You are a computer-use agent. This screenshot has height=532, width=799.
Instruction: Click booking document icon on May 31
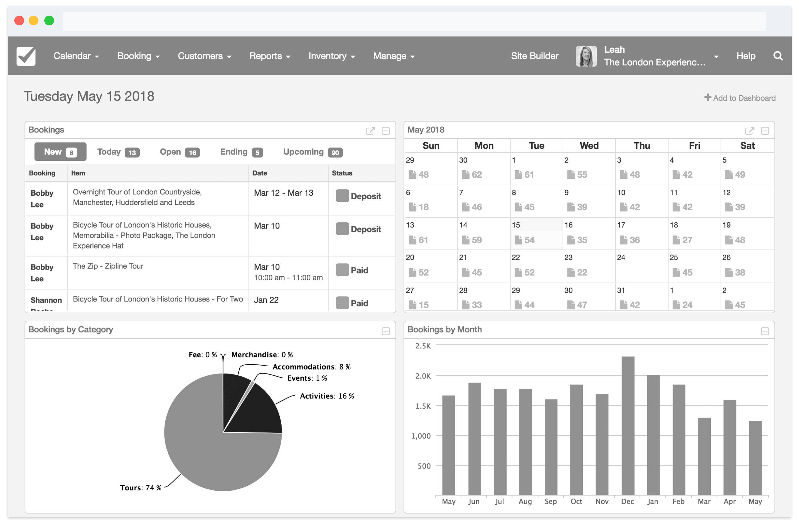click(x=623, y=305)
